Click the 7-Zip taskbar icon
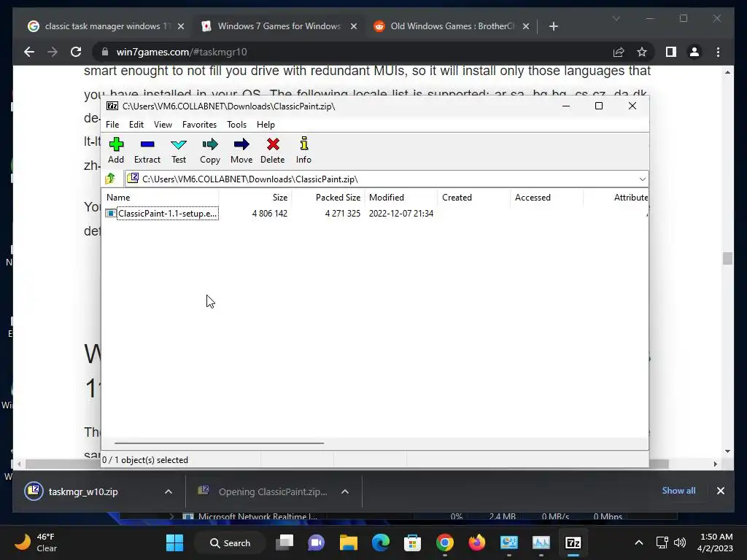The image size is (747, 560). (573, 542)
